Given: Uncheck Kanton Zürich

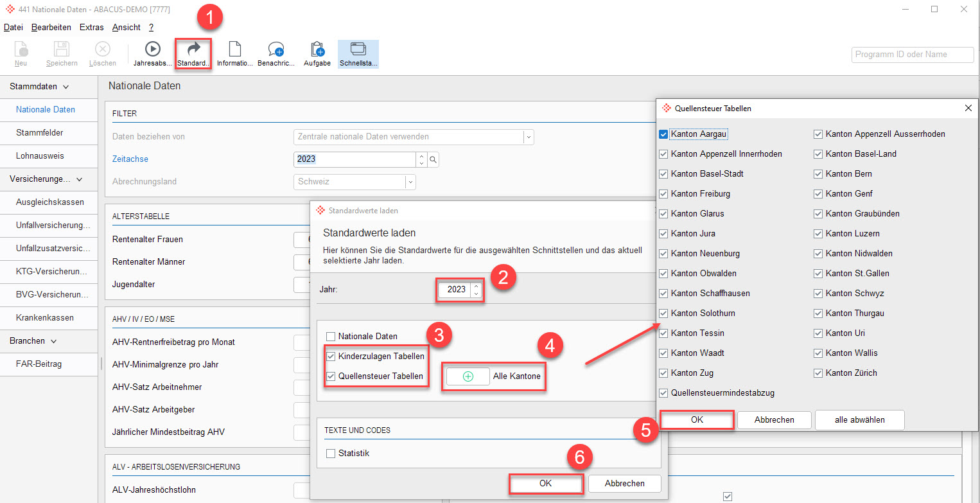Looking at the screenshot, I should (x=818, y=373).
